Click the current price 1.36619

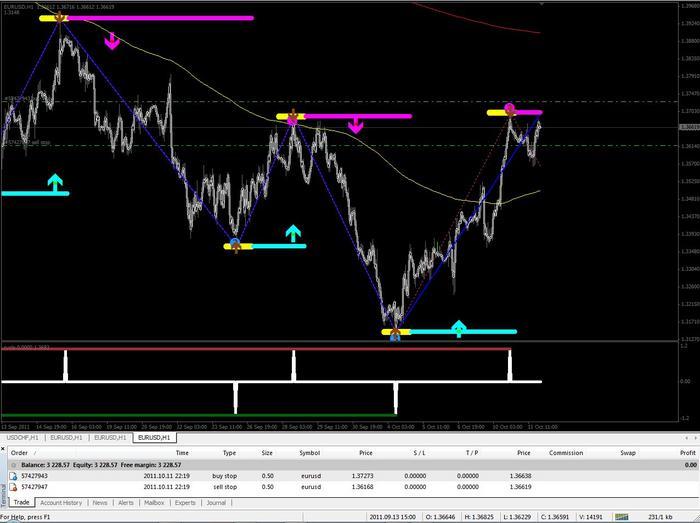point(520,487)
